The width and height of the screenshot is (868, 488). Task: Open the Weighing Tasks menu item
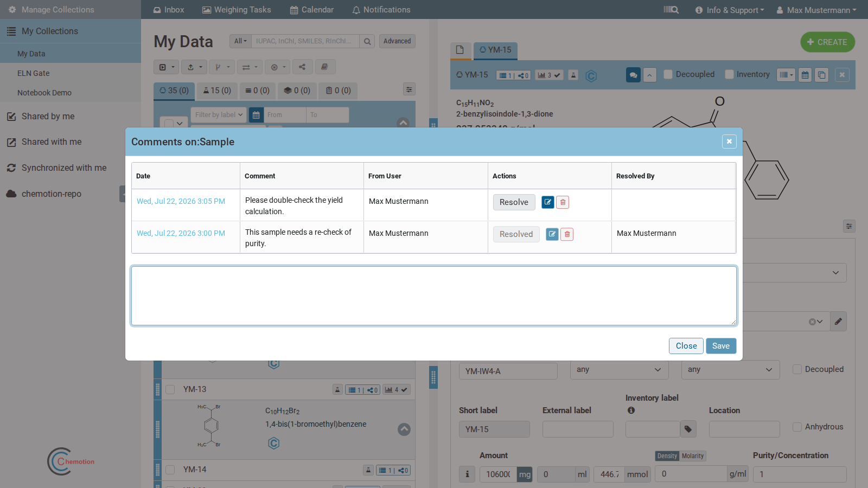click(237, 10)
